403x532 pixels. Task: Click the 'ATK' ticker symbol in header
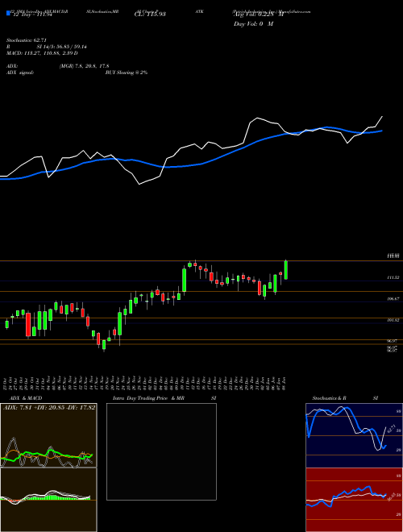pyautogui.click(x=199, y=11)
